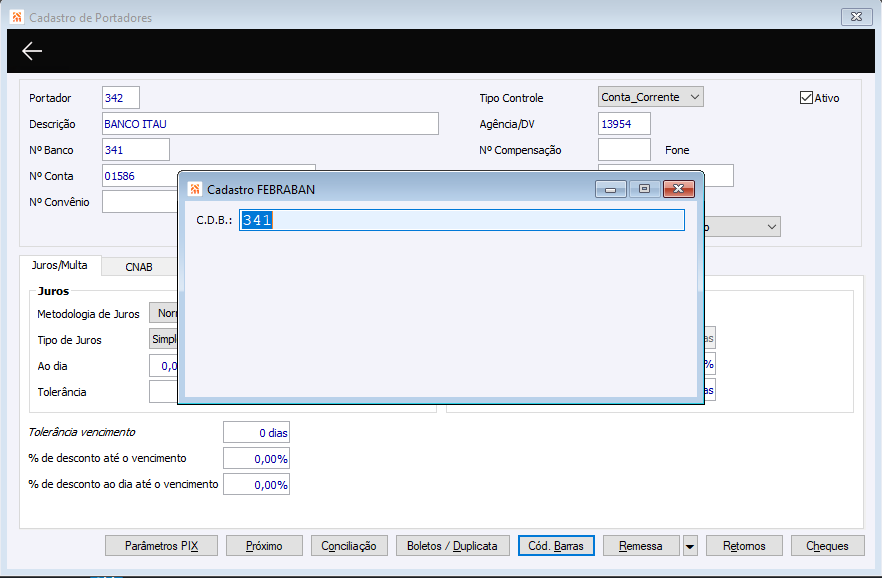Open the arrow menu beside Remessa
This screenshot has height=578, width=882.
coord(690,546)
